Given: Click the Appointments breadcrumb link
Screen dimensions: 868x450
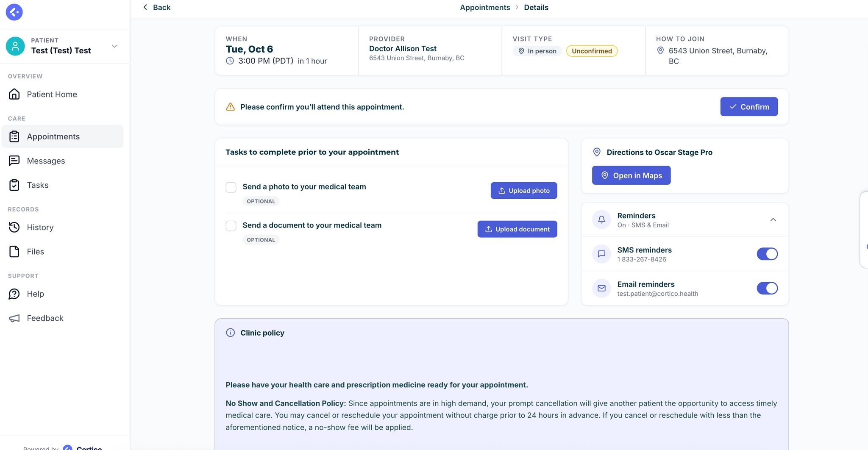Looking at the screenshot, I should click(x=485, y=7).
